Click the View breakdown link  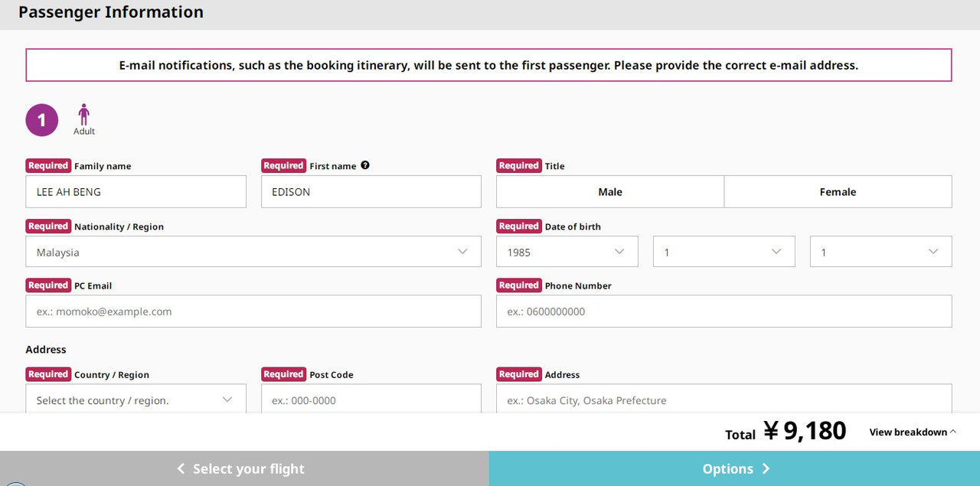[x=908, y=432]
